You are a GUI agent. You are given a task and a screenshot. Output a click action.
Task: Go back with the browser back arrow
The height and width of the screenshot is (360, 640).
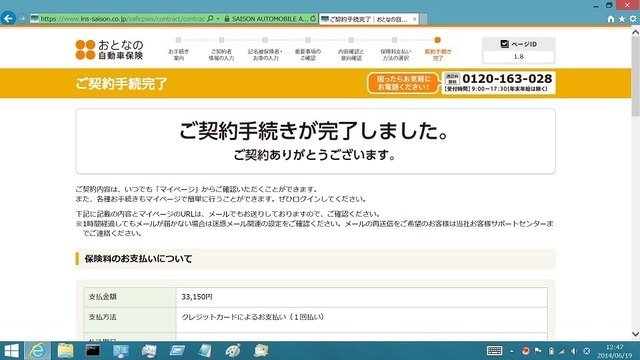pyautogui.click(x=8, y=18)
